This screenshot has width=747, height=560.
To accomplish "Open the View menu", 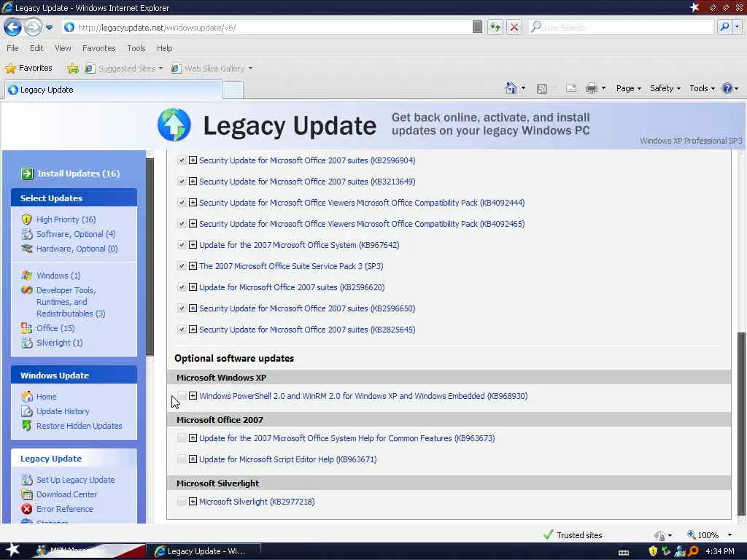I will 63,48.
